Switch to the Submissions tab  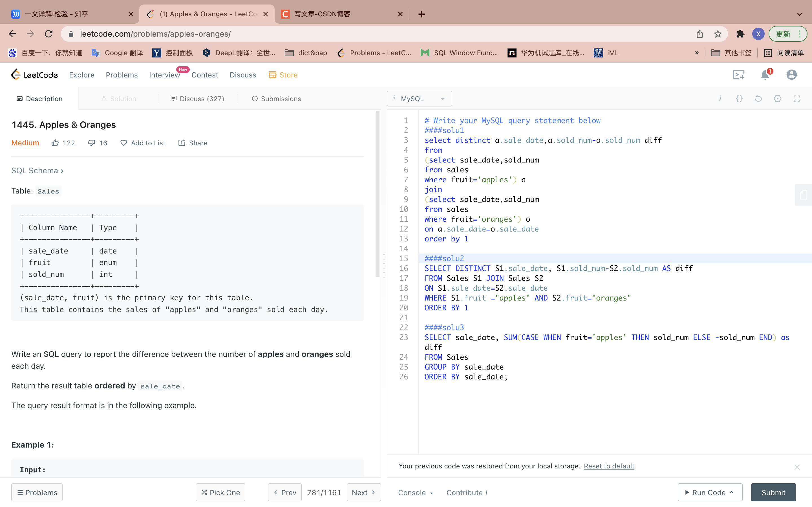(x=276, y=99)
